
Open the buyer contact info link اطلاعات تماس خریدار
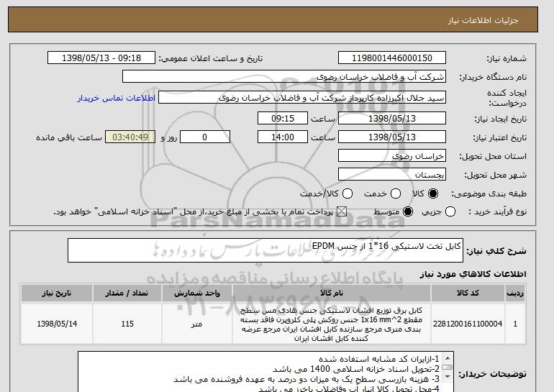point(117,98)
